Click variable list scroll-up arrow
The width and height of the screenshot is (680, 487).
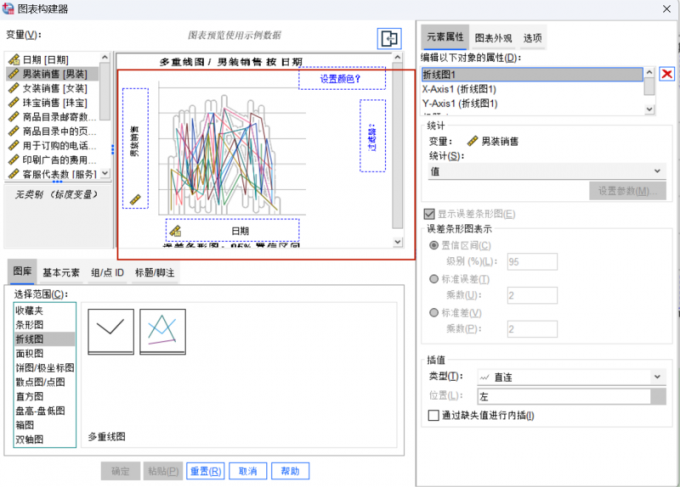[105, 57]
